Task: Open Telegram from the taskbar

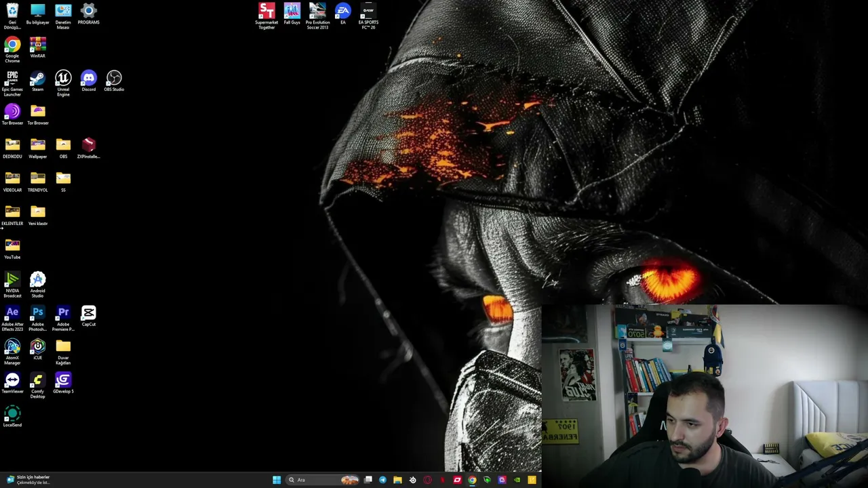Action: click(x=382, y=480)
